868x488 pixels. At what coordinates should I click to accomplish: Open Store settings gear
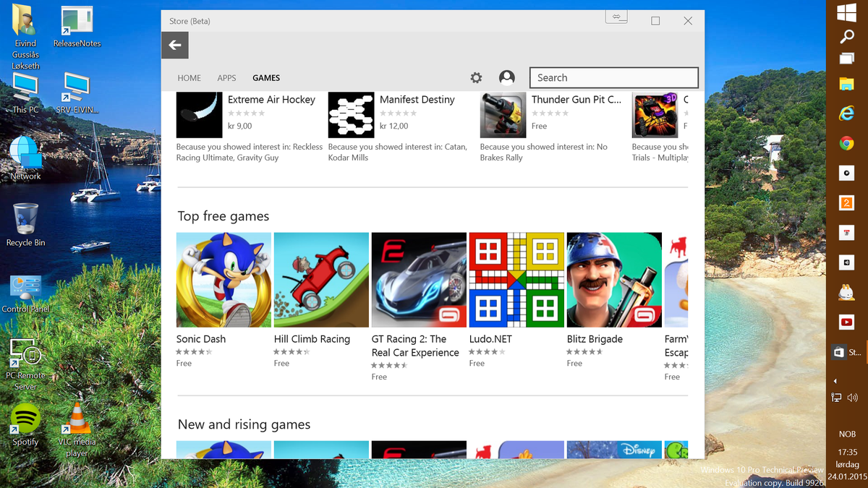click(476, 77)
